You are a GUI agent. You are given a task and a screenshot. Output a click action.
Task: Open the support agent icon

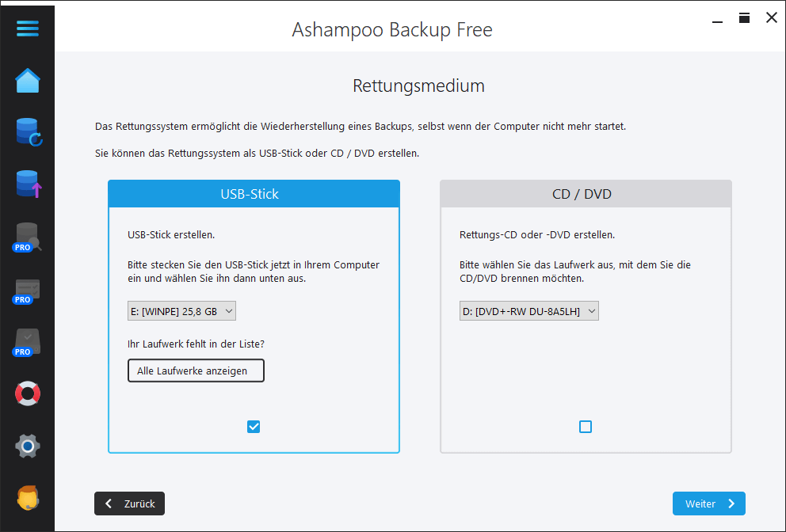click(27, 498)
